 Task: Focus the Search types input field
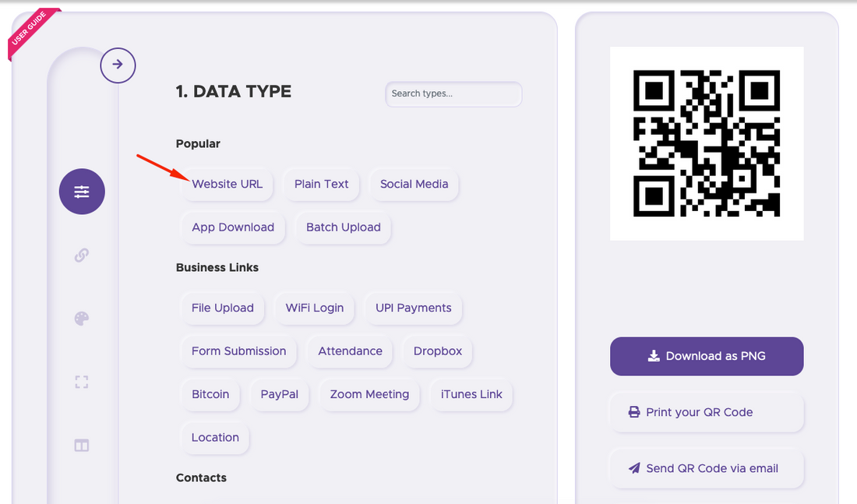pyautogui.click(x=453, y=93)
